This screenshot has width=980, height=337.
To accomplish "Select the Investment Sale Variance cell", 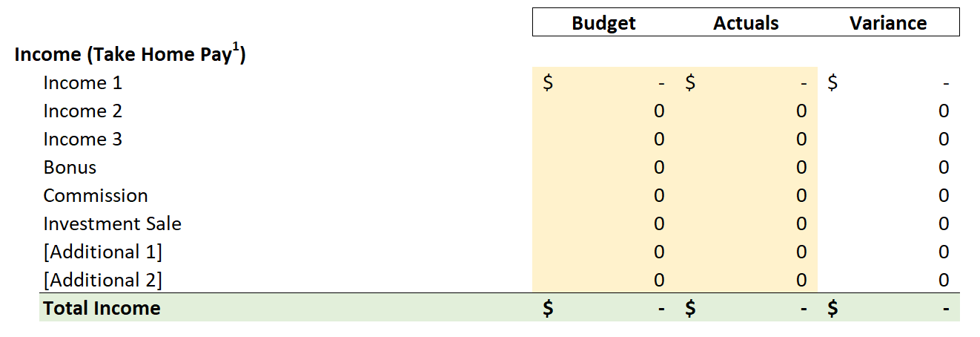I will [x=888, y=224].
